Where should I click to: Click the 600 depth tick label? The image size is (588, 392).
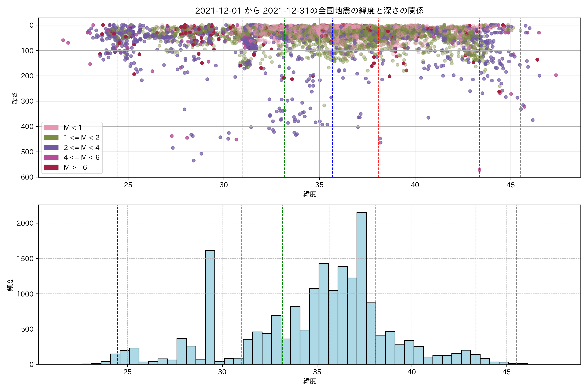27,177
